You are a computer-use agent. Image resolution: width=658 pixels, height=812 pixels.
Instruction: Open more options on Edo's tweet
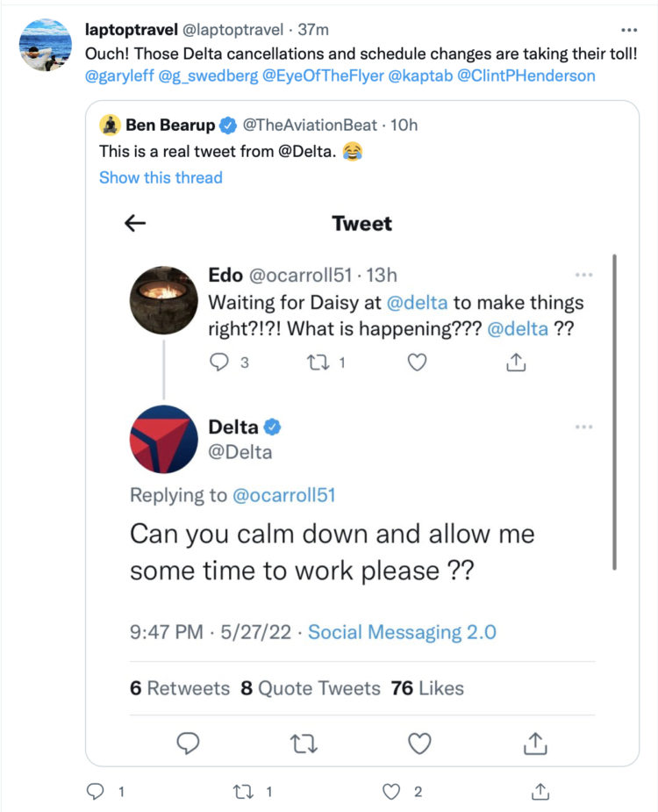coord(584,274)
